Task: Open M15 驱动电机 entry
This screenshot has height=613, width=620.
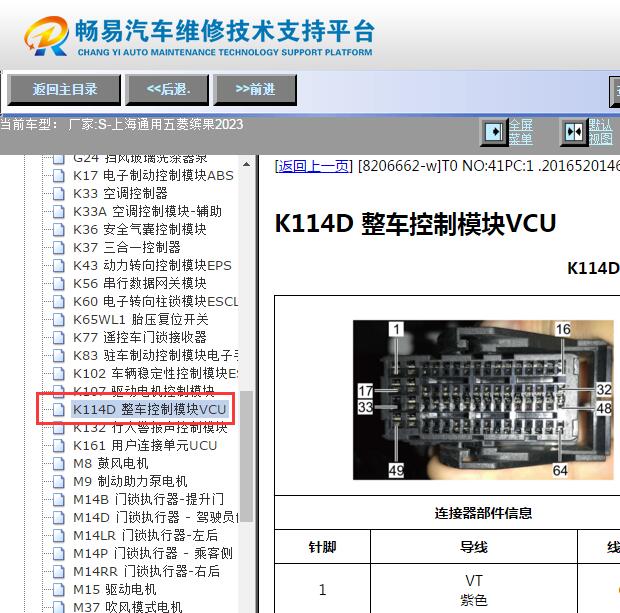Action: 115,590
